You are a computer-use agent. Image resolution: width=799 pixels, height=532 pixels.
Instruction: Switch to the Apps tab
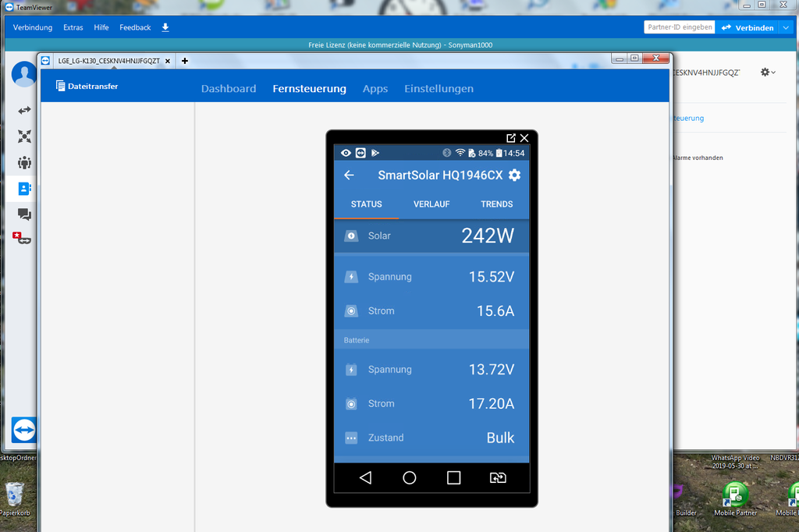click(375, 89)
